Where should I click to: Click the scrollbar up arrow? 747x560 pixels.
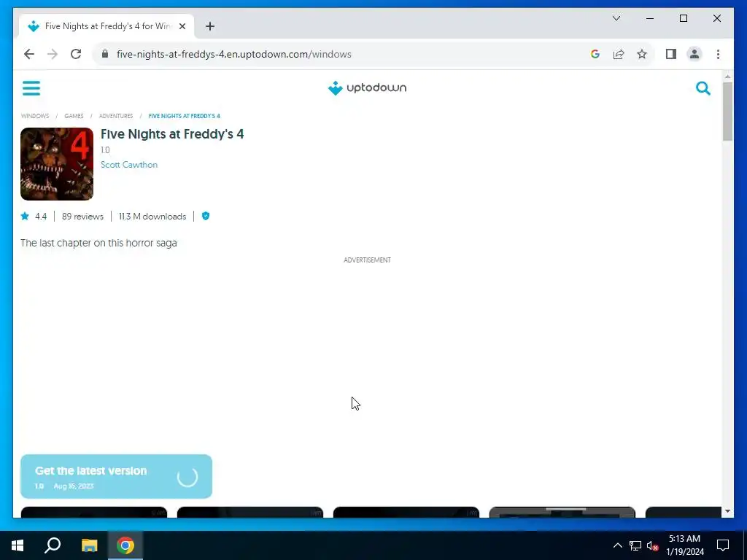pyautogui.click(x=727, y=76)
